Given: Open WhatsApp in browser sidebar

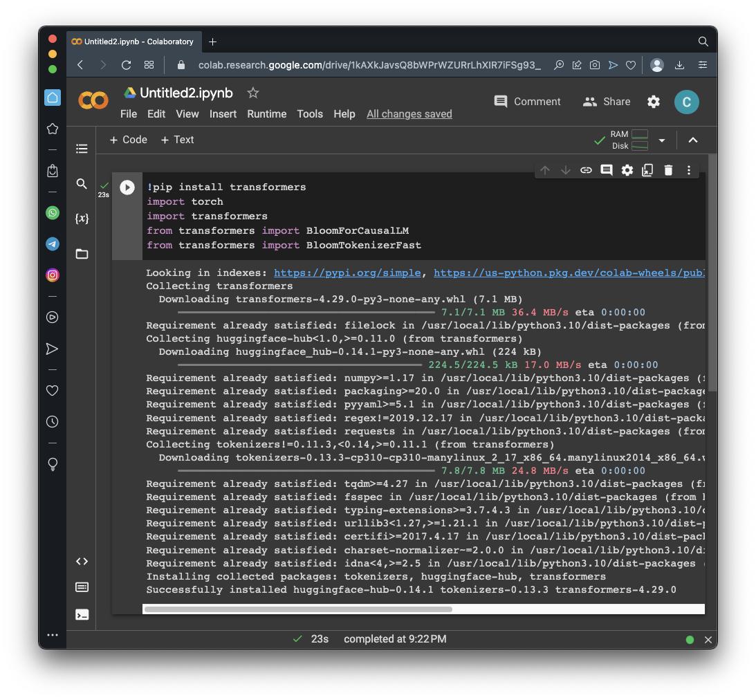Looking at the screenshot, I should tap(53, 212).
